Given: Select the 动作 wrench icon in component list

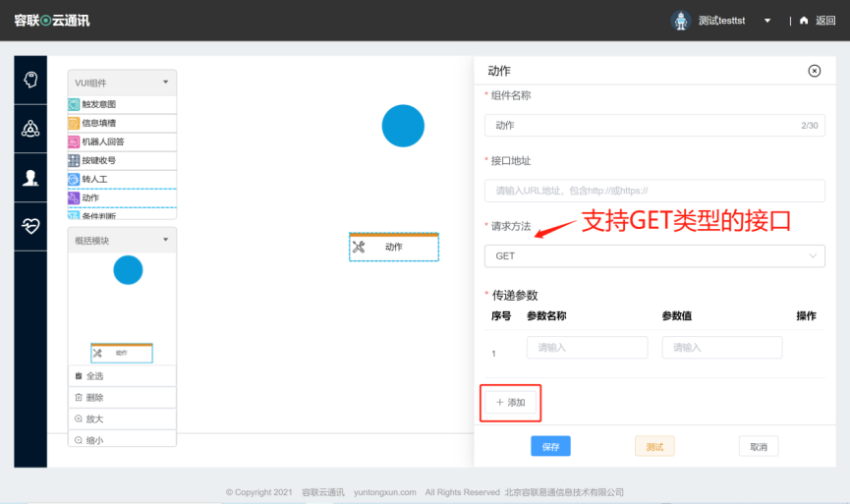Looking at the screenshot, I should 74,197.
